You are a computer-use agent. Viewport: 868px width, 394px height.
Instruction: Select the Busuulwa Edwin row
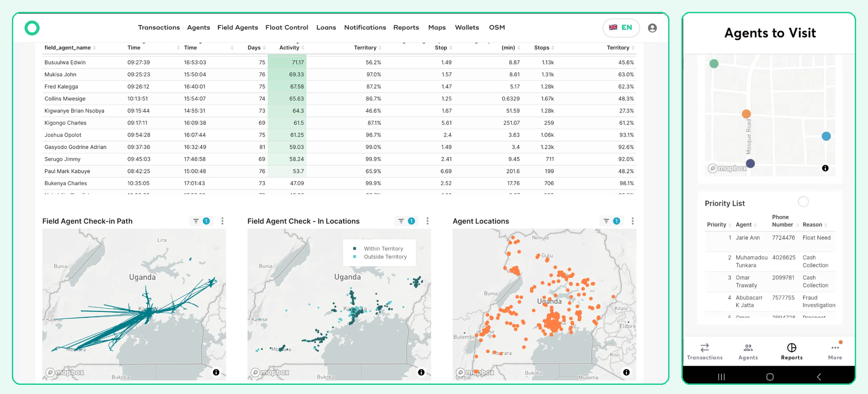(339, 62)
